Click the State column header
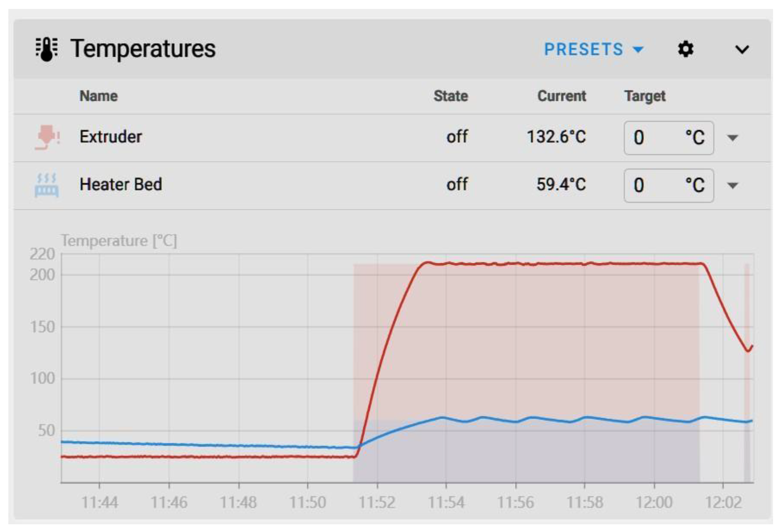The width and height of the screenshot is (782, 532). click(451, 96)
